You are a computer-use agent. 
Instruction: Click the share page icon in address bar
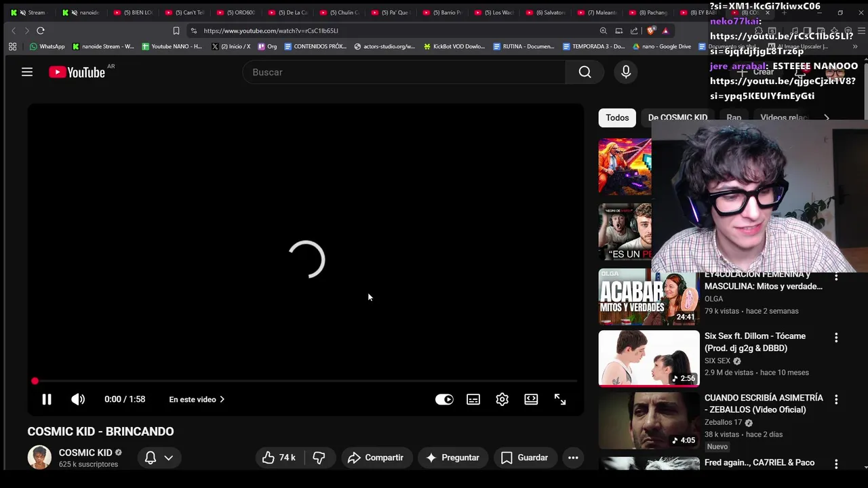click(x=634, y=30)
